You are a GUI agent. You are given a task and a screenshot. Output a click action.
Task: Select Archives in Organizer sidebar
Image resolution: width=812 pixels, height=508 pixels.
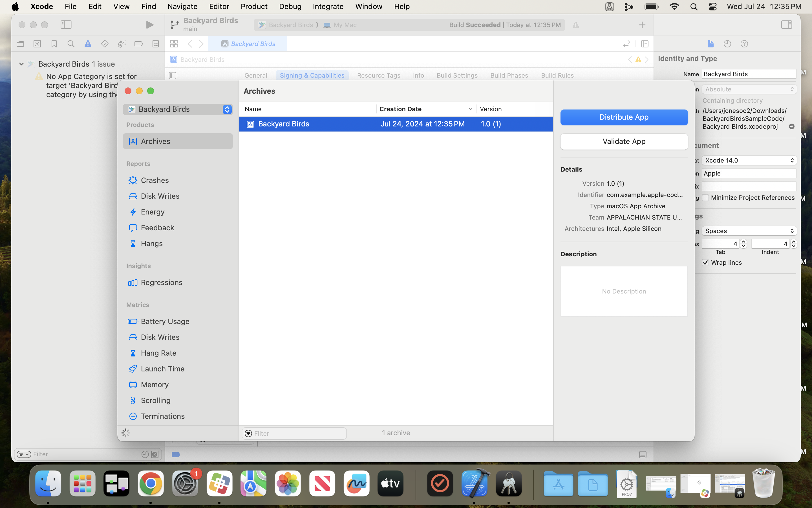(x=178, y=141)
